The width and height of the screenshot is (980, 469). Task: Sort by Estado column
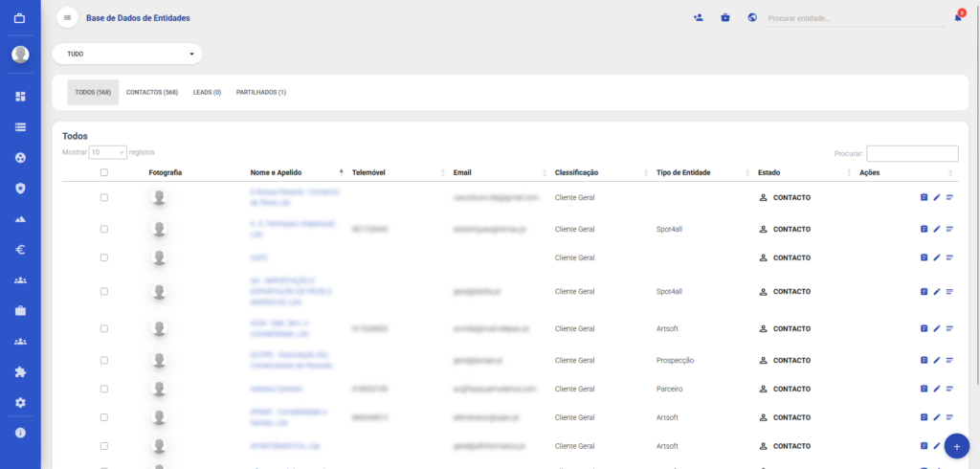(804, 172)
